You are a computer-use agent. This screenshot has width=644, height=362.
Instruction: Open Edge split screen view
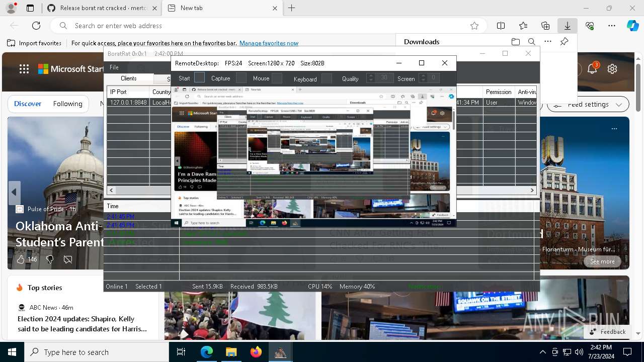501,26
